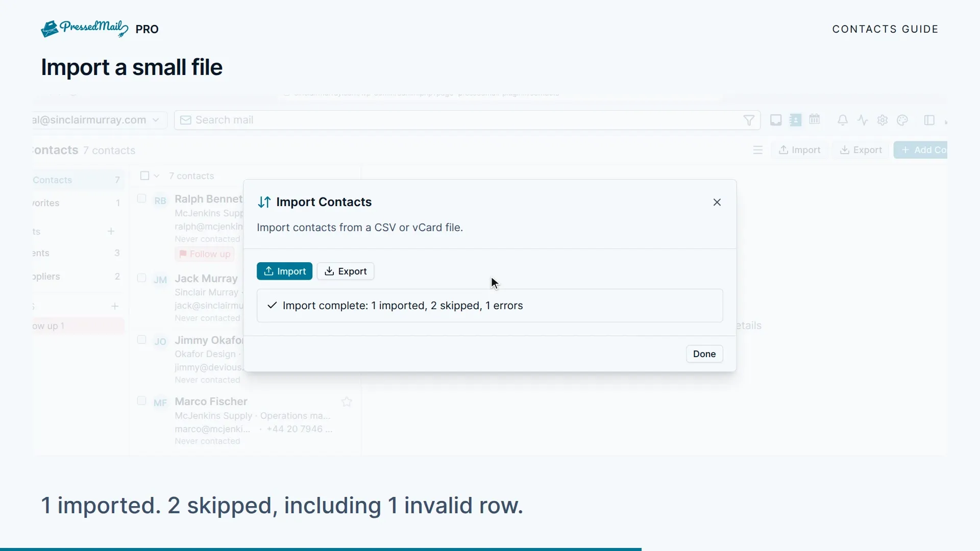Open the mail inbox icon in top toolbar
Screen dimensions: 980x551
click(x=776, y=120)
